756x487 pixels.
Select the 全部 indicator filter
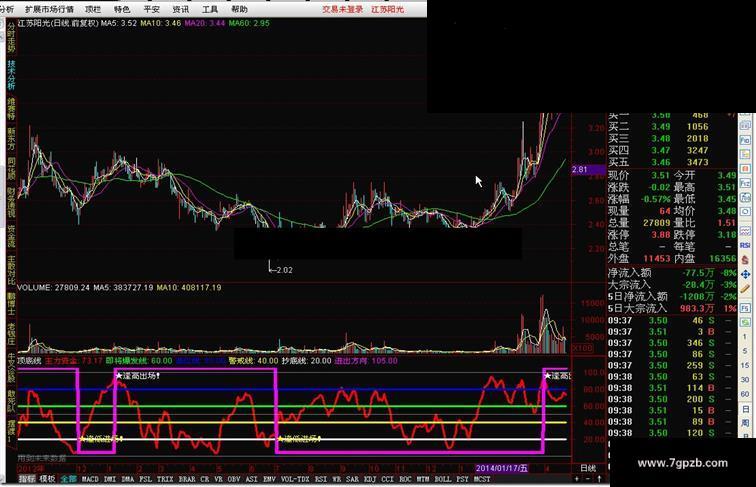coord(68,479)
